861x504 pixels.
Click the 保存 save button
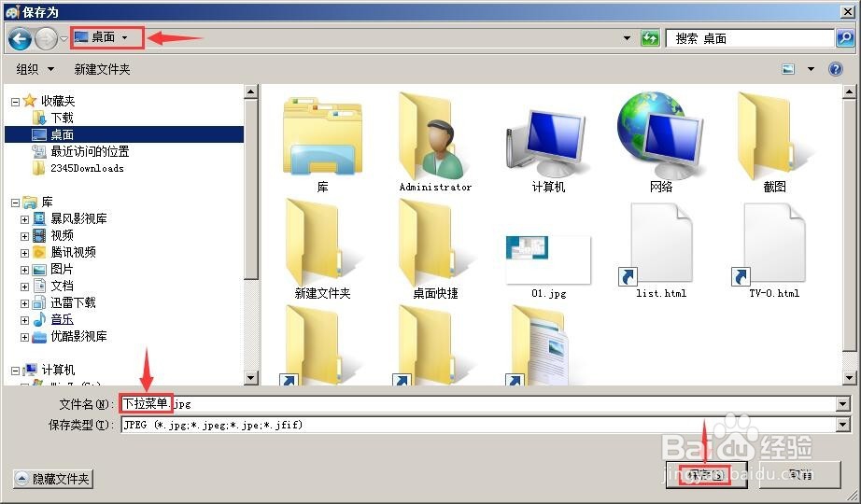coord(706,474)
